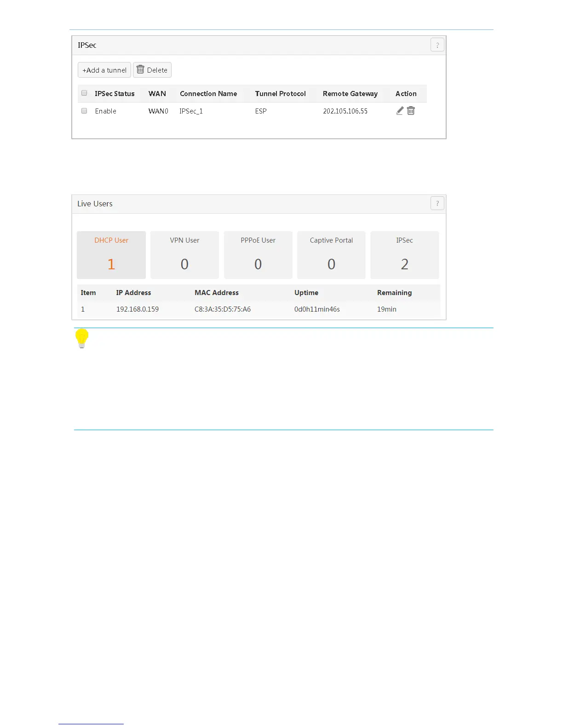Click the yellow lightbulb tip icon

point(82,338)
